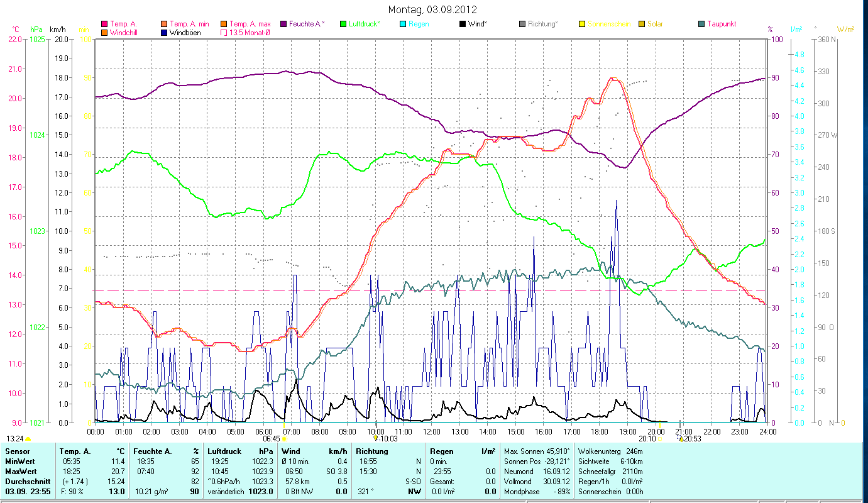Screen dimensions: 868x503
Task: Click the °C axis unit label
Action: tap(16, 30)
